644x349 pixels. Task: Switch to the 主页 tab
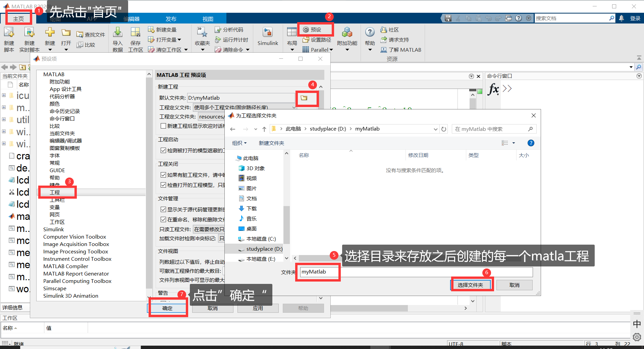coord(18,18)
